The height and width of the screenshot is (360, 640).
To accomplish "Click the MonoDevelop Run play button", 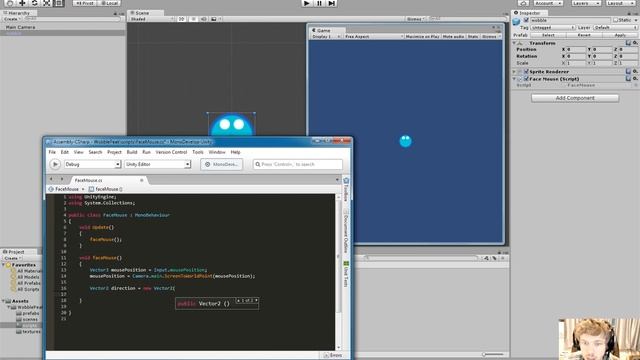I will point(55,164).
